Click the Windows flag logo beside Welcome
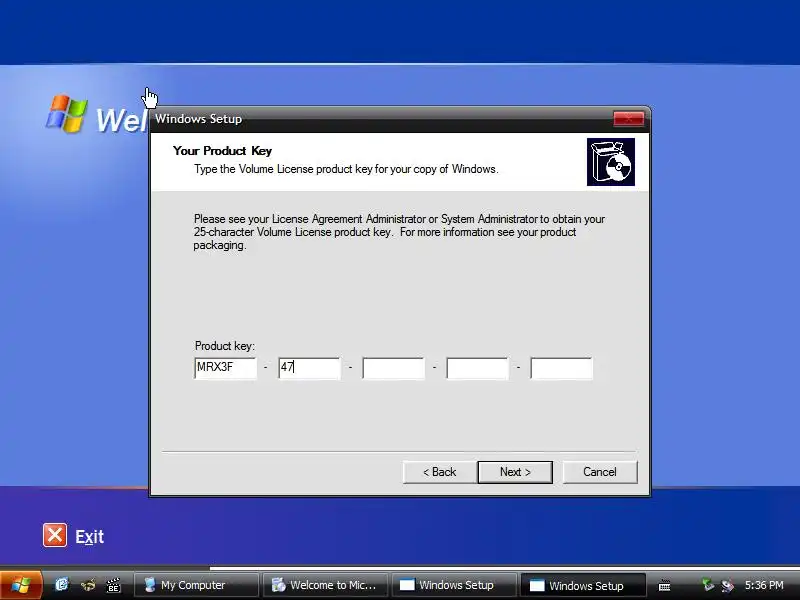This screenshot has width=800, height=600. (66, 113)
